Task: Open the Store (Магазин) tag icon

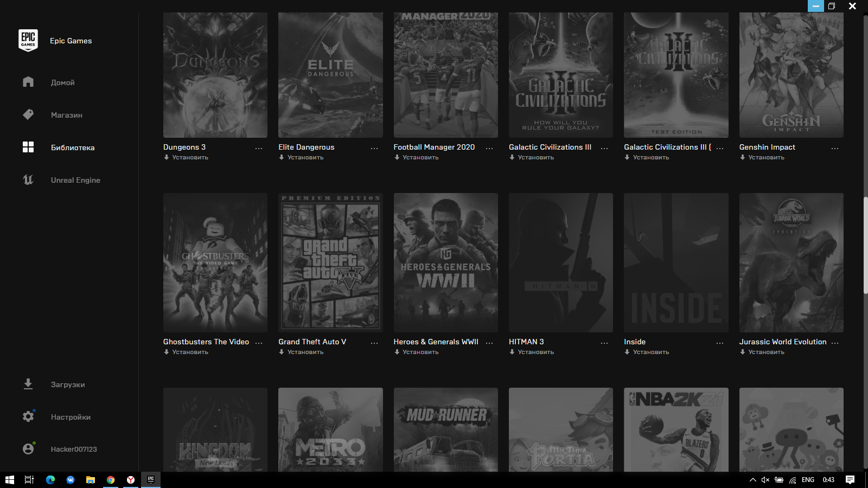Action: [28, 114]
